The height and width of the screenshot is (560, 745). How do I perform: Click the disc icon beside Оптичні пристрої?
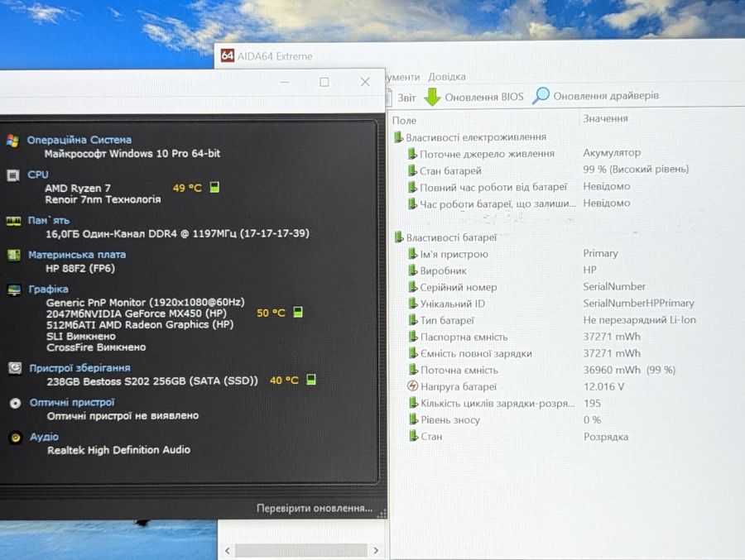[x=15, y=404]
